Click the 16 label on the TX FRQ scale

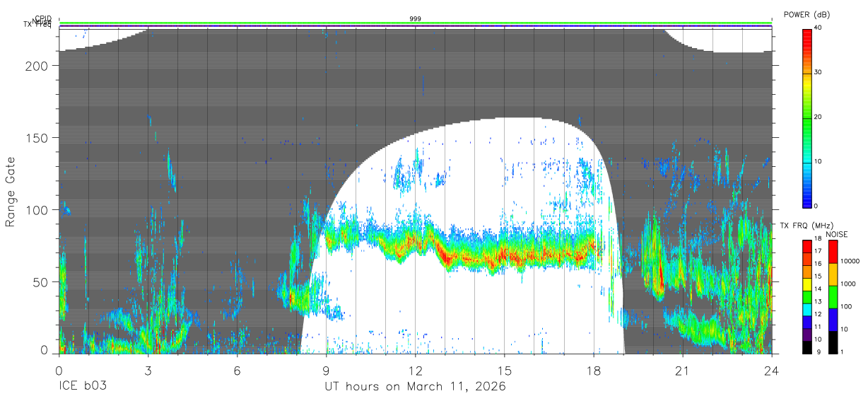click(x=818, y=263)
